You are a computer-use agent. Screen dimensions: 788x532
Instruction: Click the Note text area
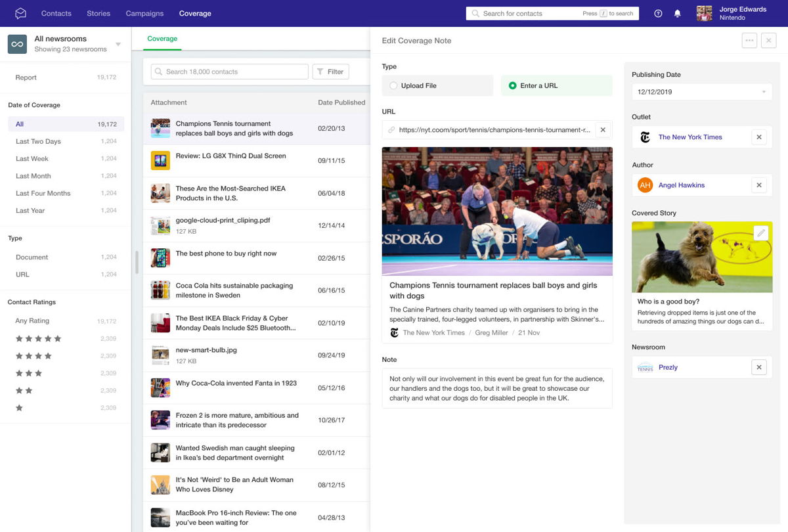pyautogui.click(x=497, y=388)
